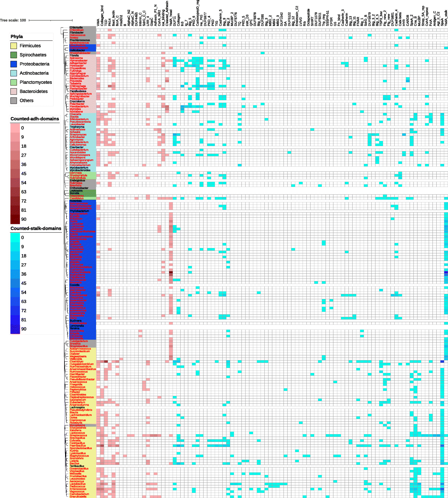
Task: Click the 'Mycoplasma' row label
Action: click(x=77, y=425)
